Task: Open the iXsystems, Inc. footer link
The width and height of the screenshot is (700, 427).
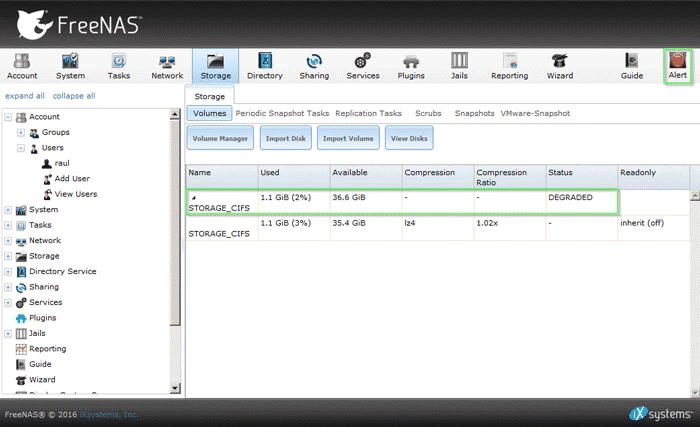Action: pyautogui.click(x=109, y=414)
